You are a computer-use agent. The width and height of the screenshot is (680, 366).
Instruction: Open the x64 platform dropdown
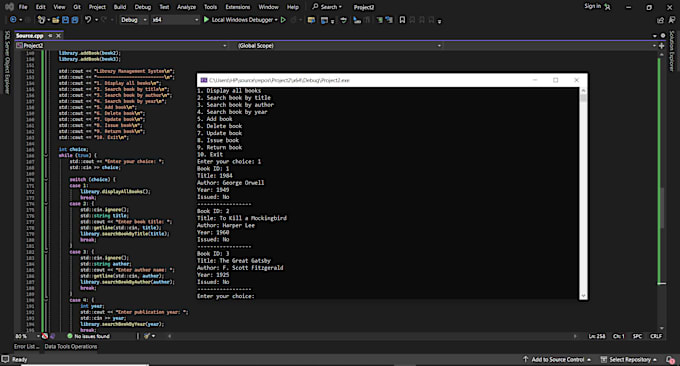(175, 20)
